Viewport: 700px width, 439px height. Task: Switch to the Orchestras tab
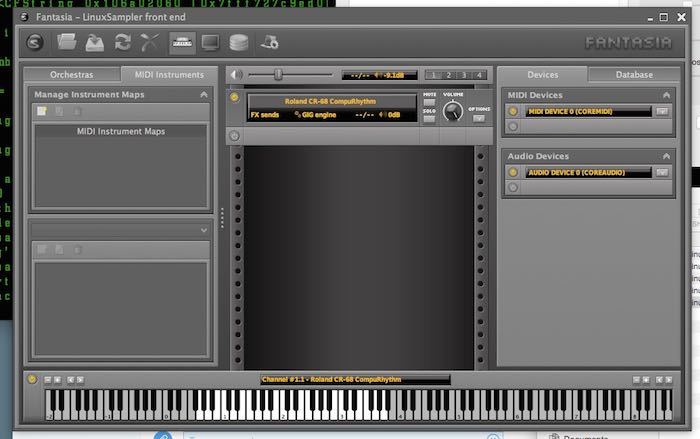[72, 75]
